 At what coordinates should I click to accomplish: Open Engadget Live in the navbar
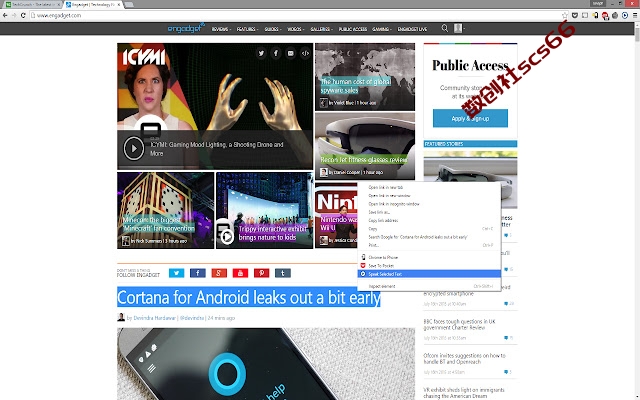click(412, 29)
